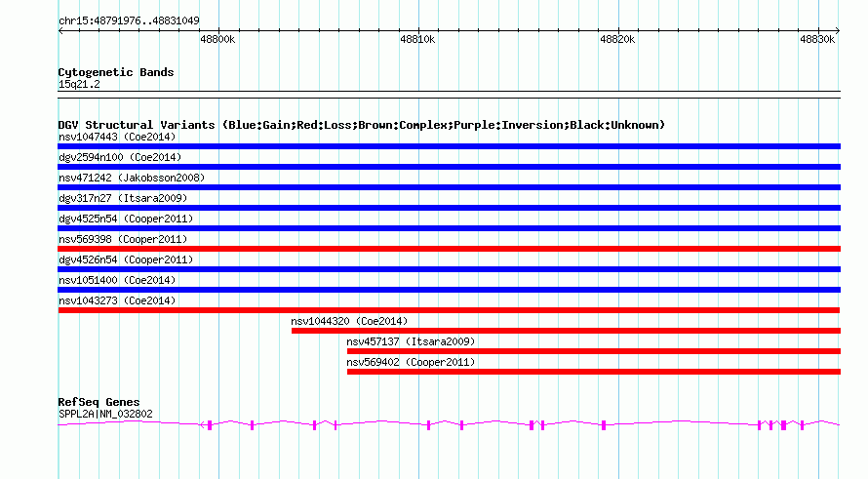
Task: Open variant nsv1043273 (Coe2014) label
Action: pos(117,300)
